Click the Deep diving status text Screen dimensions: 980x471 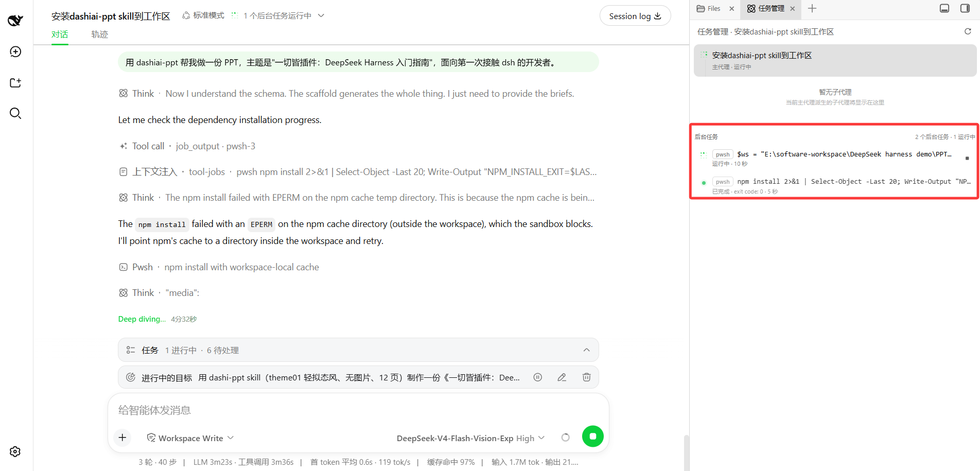(x=142, y=319)
